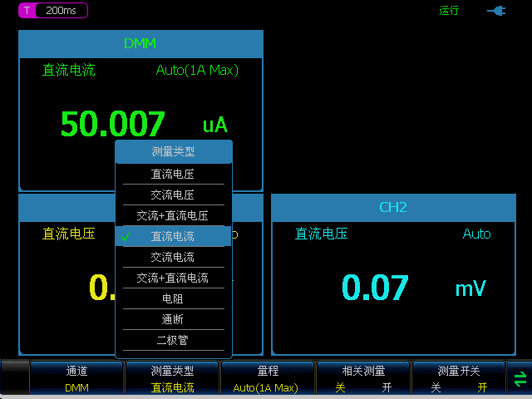Click the 200ms timebase field
The width and height of the screenshot is (532, 399).
click(62, 11)
